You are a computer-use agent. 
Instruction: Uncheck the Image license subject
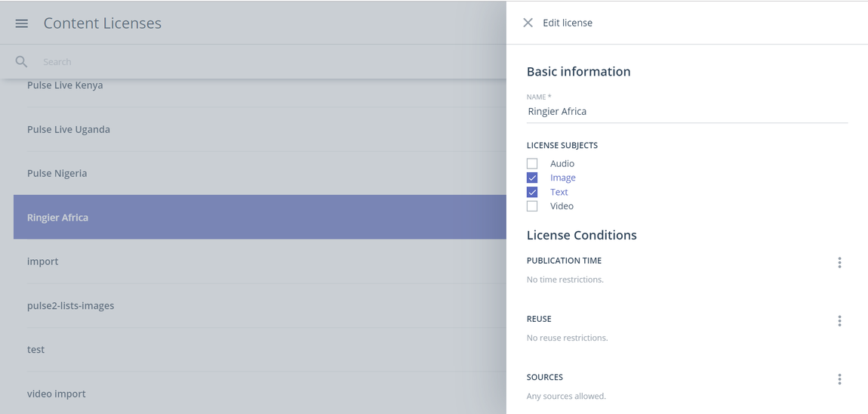coord(532,178)
